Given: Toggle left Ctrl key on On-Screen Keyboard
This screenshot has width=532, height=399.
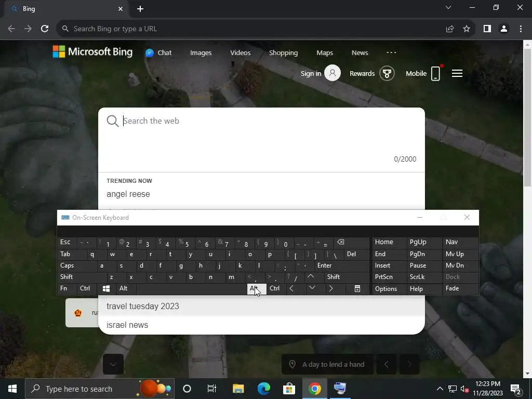Looking at the screenshot, I should [x=87, y=288].
